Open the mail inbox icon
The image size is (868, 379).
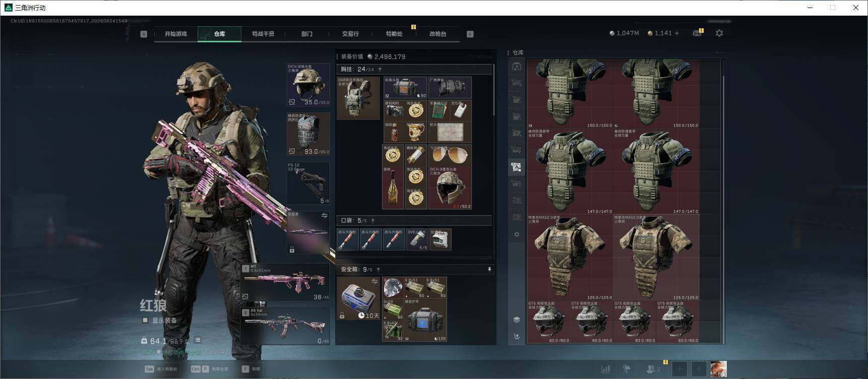click(x=697, y=33)
